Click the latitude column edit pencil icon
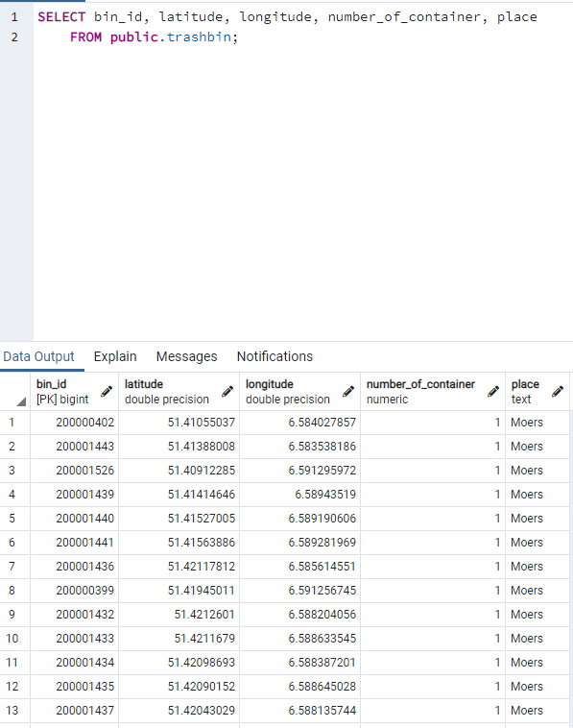This screenshot has height=728, width=573. point(227,392)
